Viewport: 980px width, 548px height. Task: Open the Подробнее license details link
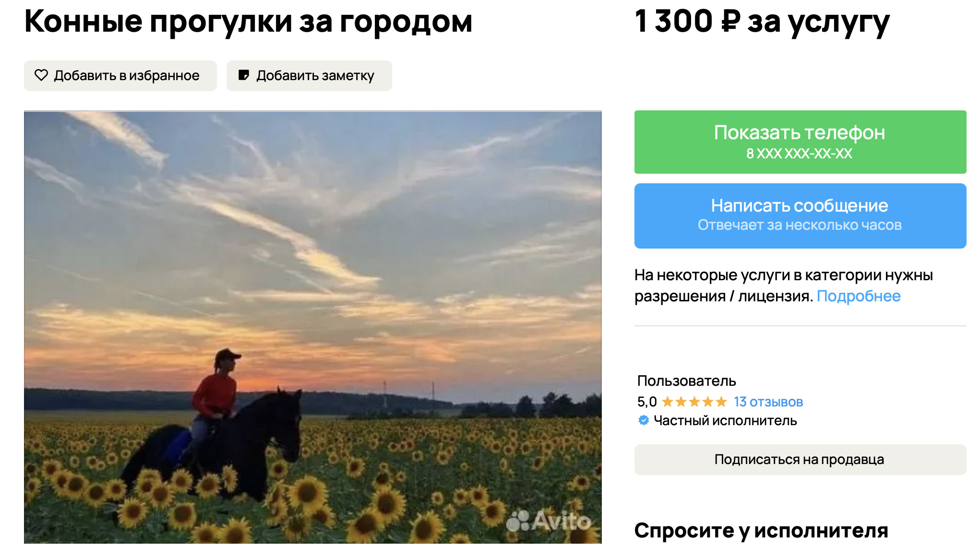pyautogui.click(x=859, y=296)
